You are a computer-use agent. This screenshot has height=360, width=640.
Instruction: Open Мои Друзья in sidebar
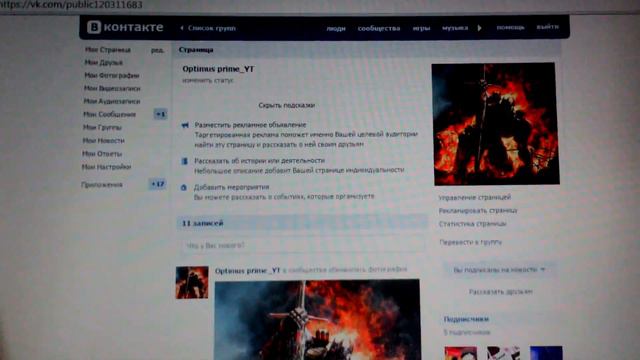[104, 62]
